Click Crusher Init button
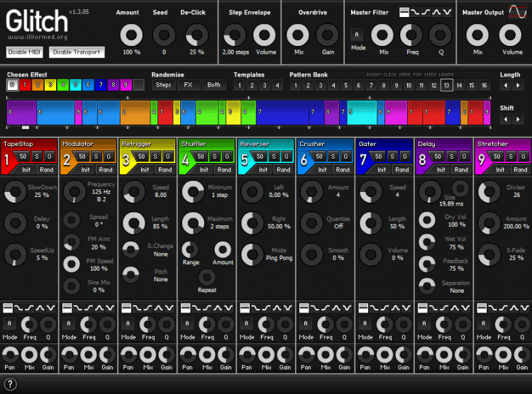This screenshot has width=532, height=394. (322, 169)
